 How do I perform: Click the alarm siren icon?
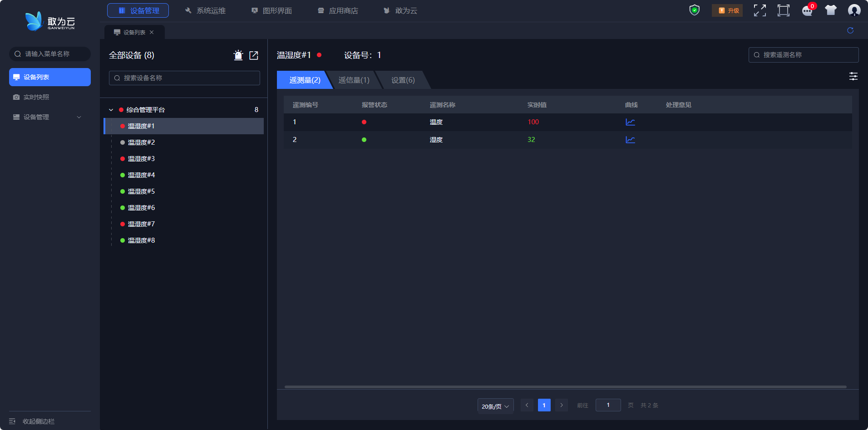pos(238,55)
